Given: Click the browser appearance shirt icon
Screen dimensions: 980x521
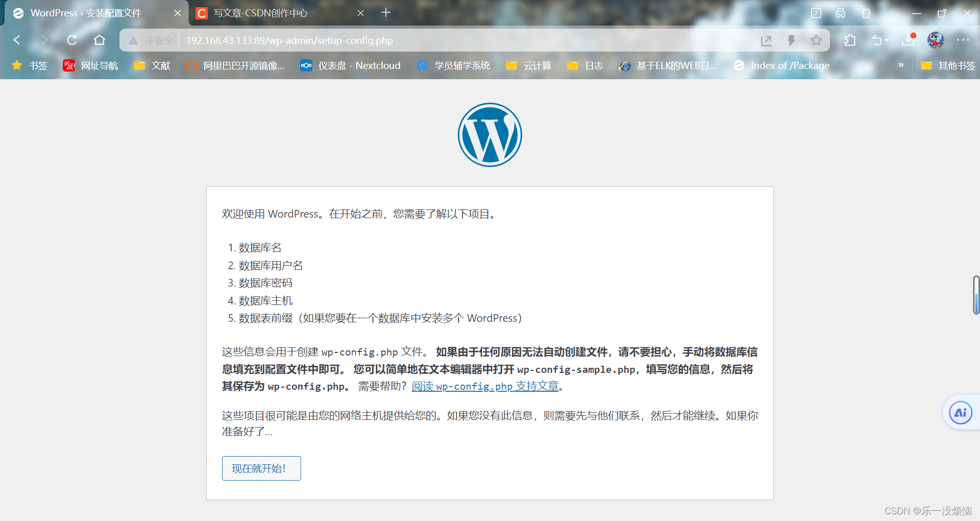Looking at the screenshot, I should click(866, 13).
